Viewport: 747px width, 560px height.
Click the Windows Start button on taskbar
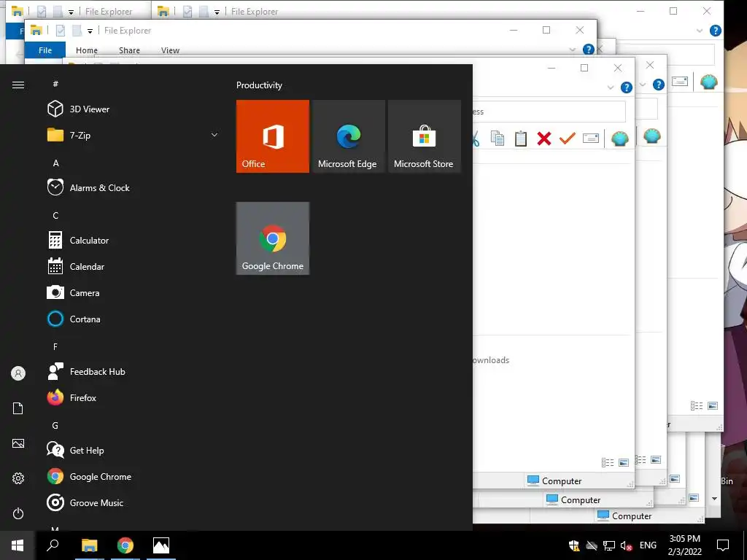[x=18, y=545]
